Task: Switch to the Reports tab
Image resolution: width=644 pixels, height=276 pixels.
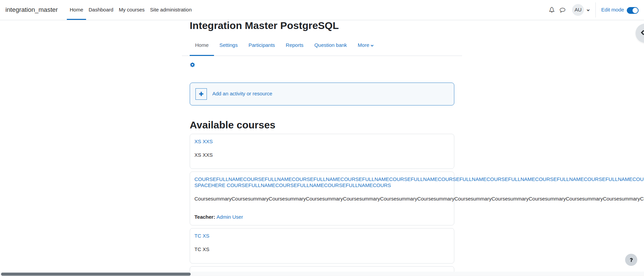Action: coord(295,45)
